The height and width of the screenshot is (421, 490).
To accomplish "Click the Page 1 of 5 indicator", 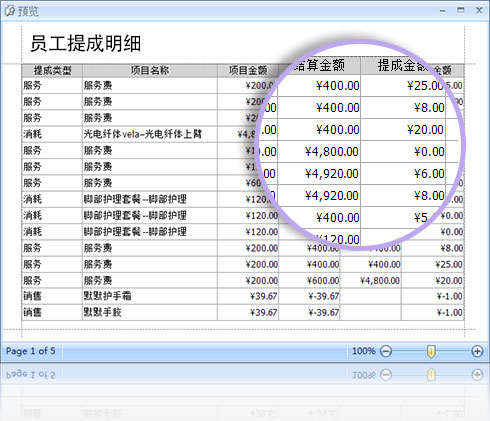I will point(30,351).
